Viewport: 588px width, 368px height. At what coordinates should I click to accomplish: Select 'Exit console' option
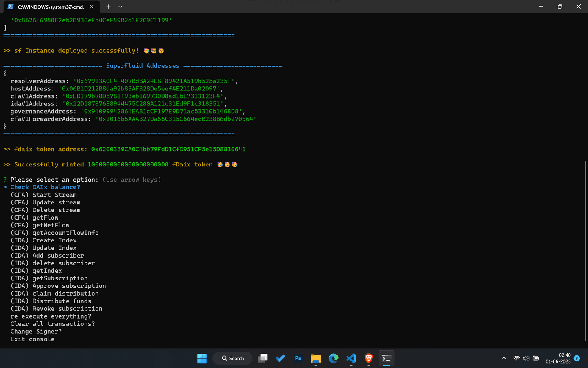pos(33,339)
